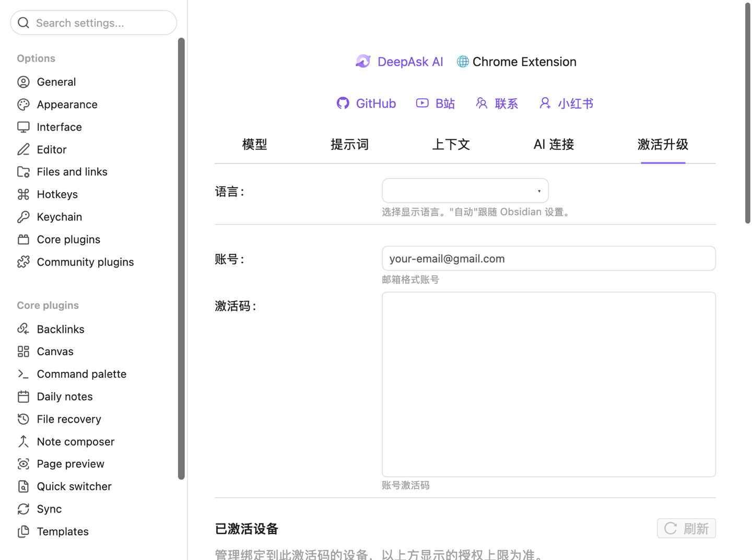752x560 pixels.
Task: Click the Note composer merge icon
Action: pos(23,441)
